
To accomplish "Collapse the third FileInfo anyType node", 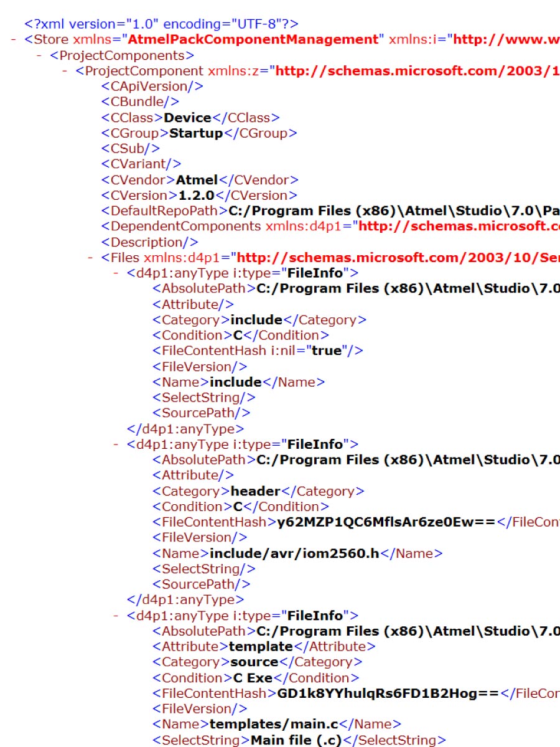I will (116, 616).
